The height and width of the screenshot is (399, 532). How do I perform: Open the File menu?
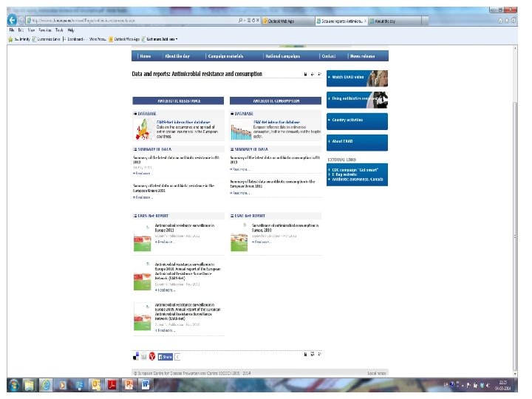click(12, 30)
